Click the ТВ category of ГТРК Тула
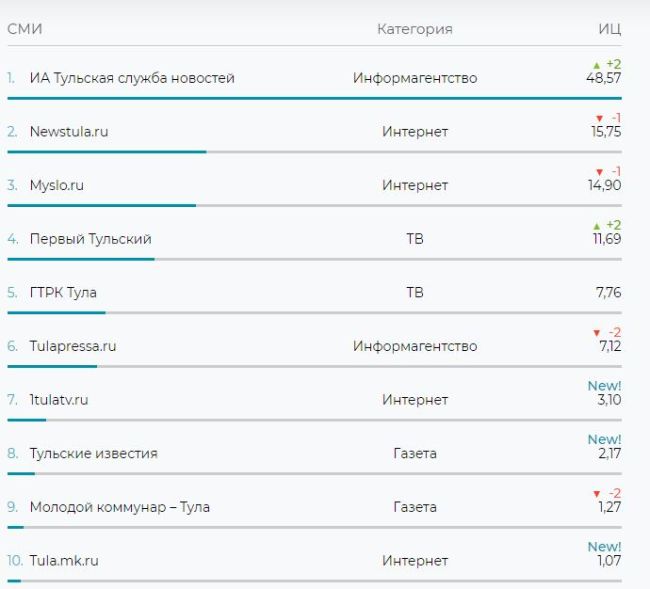This screenshot has width=650, height=589. click(x=415, y=293)
